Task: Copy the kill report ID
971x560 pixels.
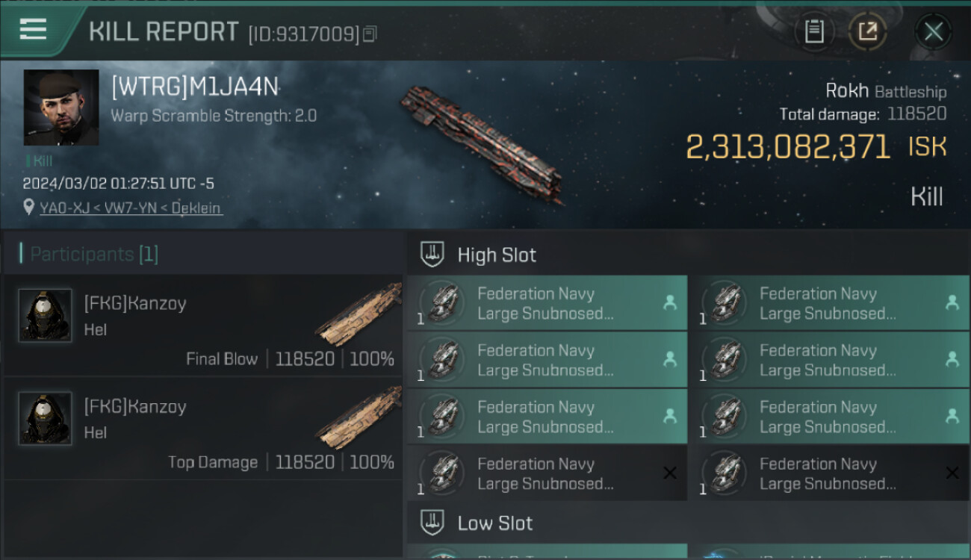Action: pos(370,34)
